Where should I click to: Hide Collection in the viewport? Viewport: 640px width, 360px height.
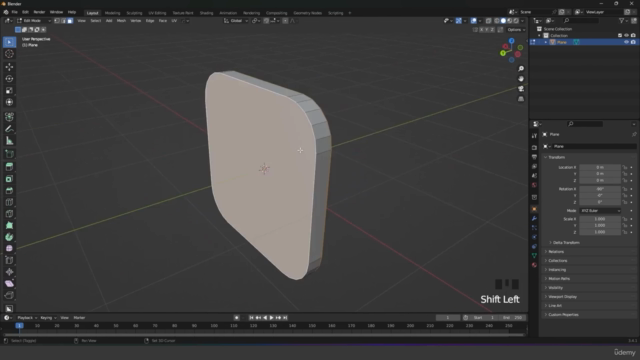click(627, 36)
